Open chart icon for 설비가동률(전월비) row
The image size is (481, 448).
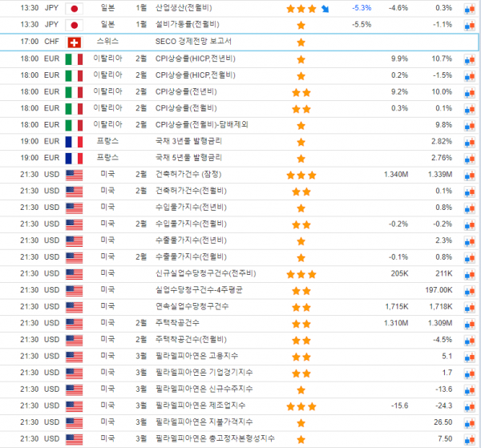coord(469,25)
